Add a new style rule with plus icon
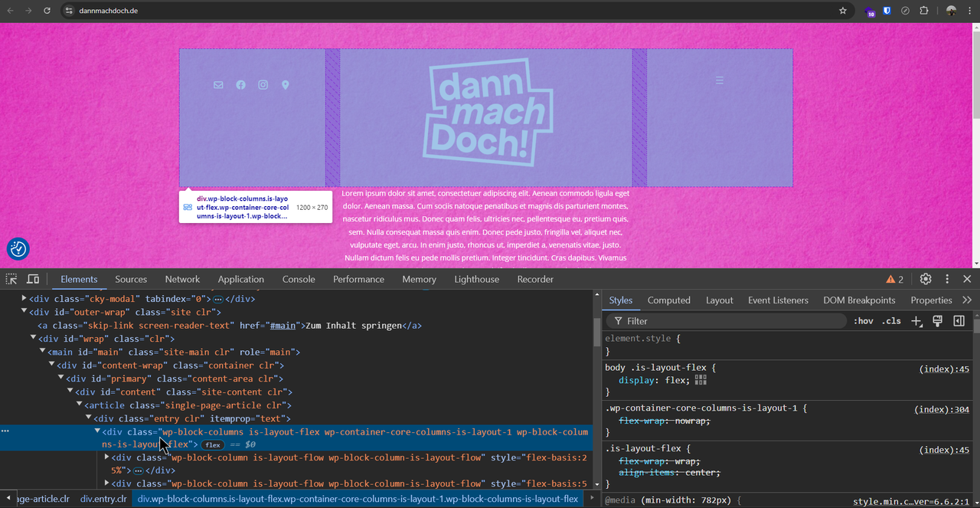This screenshot has width=980, height=508. click(916, 321)
